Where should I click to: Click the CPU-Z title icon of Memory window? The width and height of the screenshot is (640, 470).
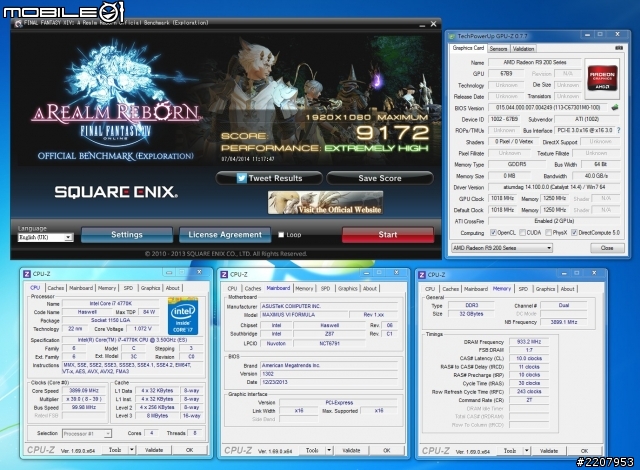[422, 275]
